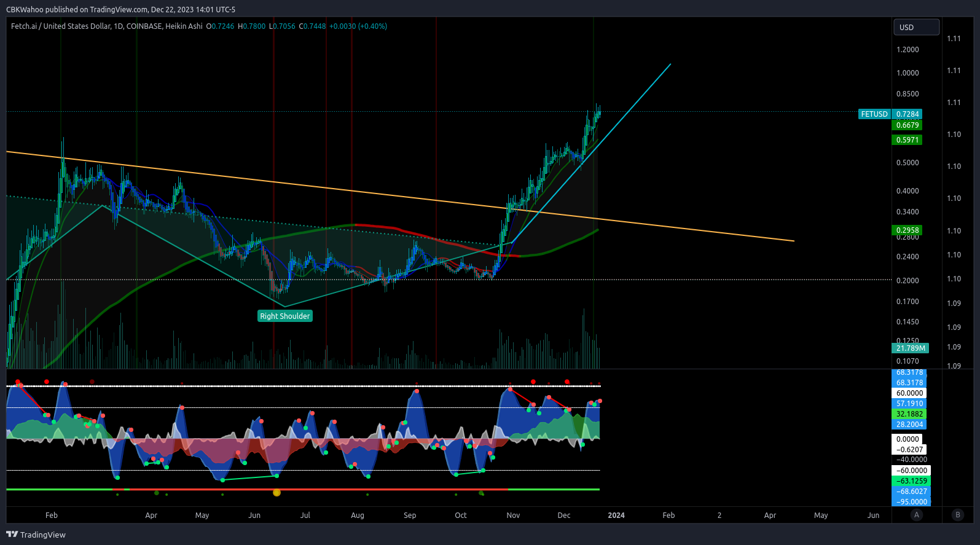Click the green 32.1882 indicator label
Image resolution: width=980 pixels, height=545 pixels.
click(x=909, y=414)
